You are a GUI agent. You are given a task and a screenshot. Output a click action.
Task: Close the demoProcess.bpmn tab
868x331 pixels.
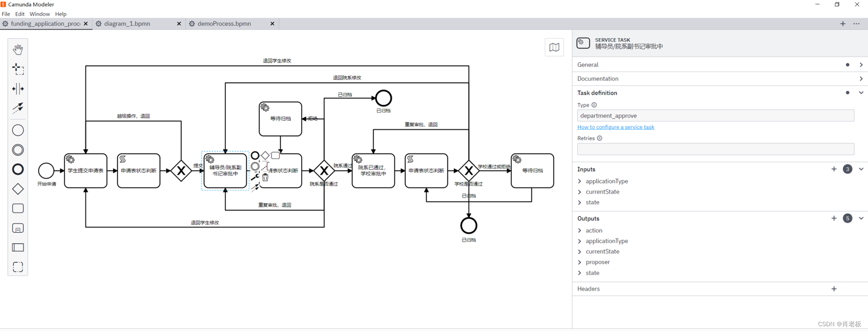pos(272,24)
